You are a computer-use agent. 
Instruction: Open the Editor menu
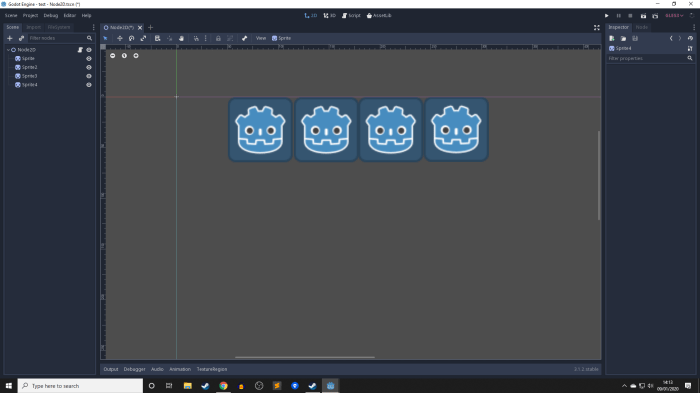[x=70, y=15]
